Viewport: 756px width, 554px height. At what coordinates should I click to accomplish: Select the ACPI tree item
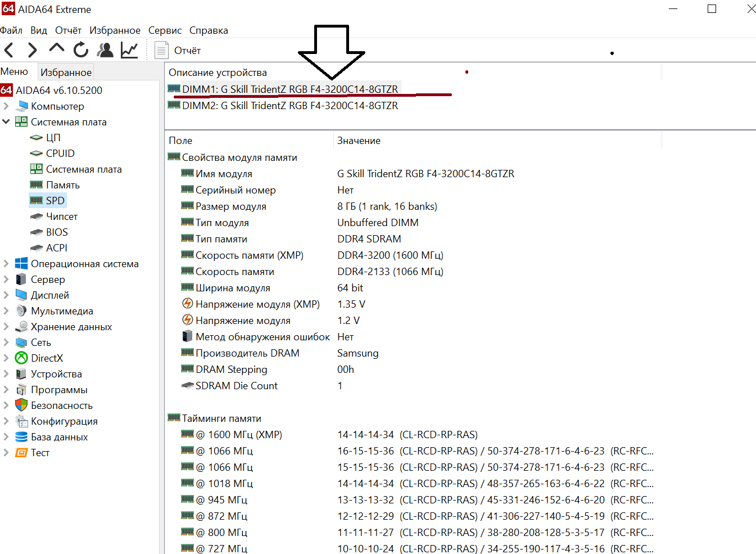tap(57, 247)
